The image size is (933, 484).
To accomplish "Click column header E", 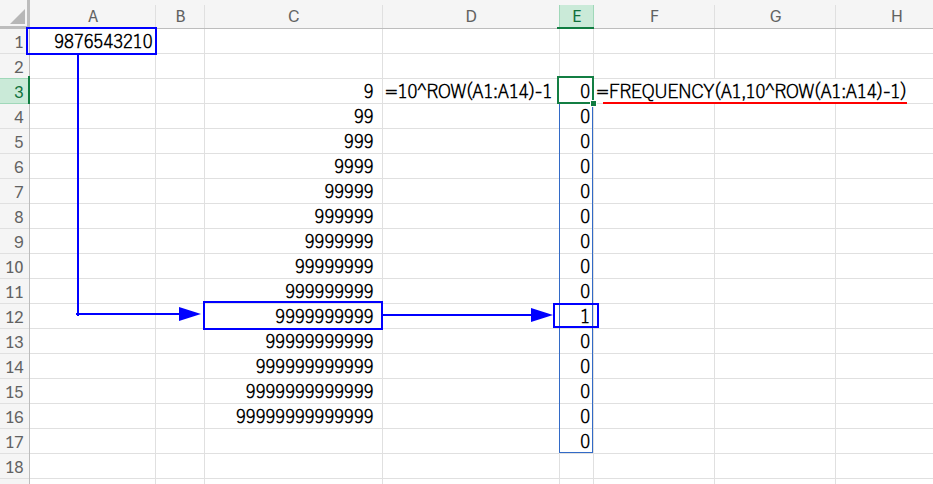I will coord(576,15).
